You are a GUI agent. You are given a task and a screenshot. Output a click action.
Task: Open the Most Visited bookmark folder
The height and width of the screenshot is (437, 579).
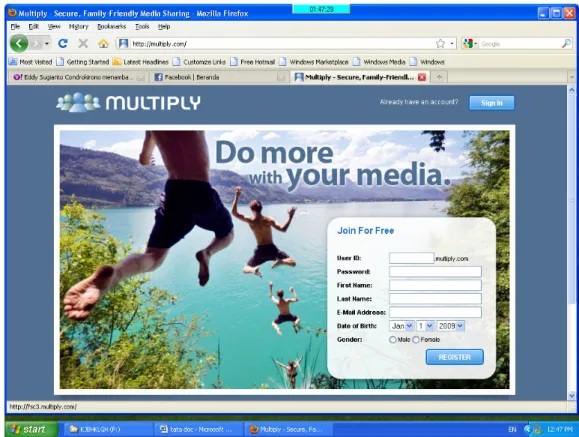(31, 62)
